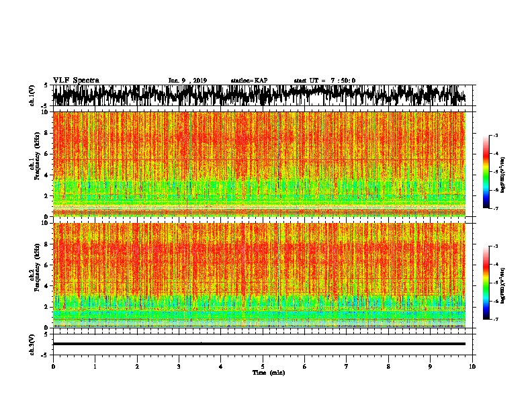The width and height of the screenshot is (532, 411).
Task: Click ch.1 frequency axis tick "6"
Action: [46, 154]
